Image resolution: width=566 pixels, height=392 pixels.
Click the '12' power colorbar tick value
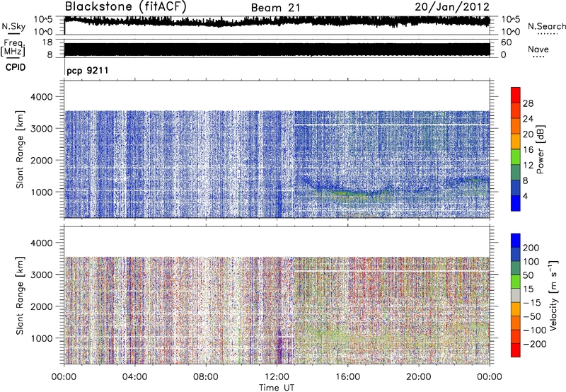[528, 165]
